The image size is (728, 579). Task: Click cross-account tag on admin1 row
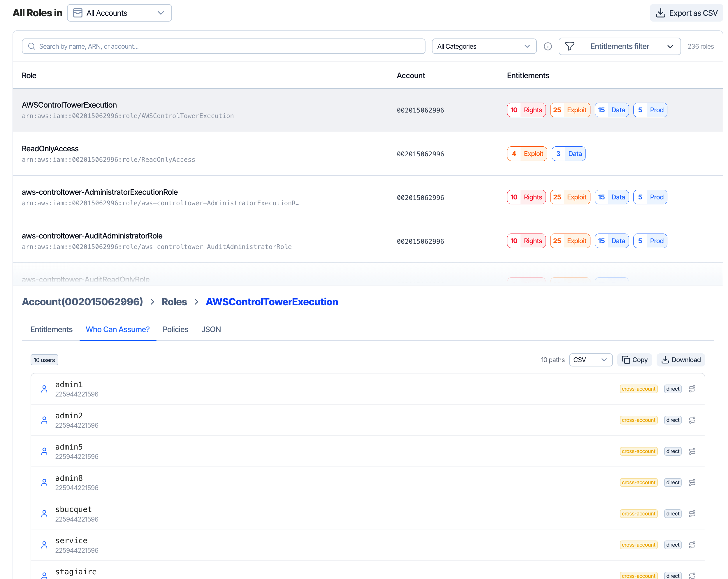(638, 389)
